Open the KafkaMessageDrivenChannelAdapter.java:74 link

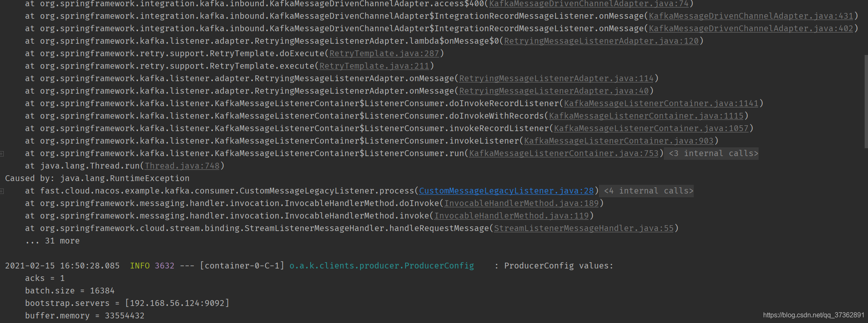589,4
